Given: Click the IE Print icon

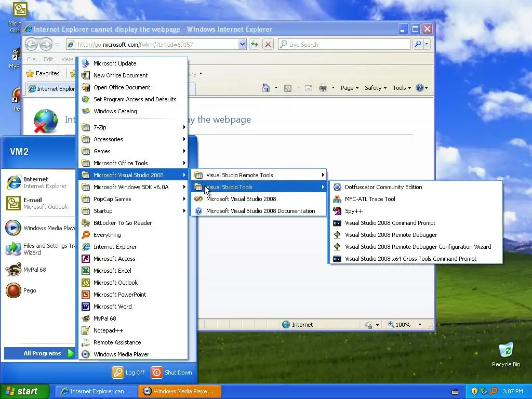Looking at the screenshot, I should tap(323, 88).
